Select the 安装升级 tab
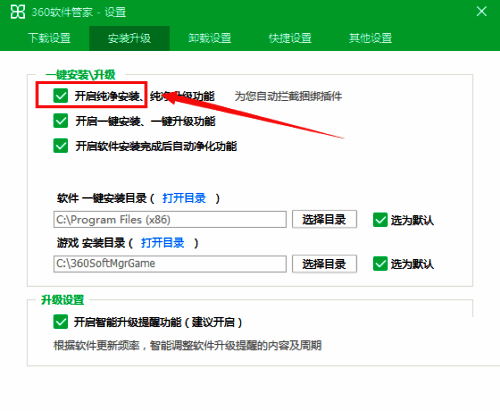 (x=129, y=38)
